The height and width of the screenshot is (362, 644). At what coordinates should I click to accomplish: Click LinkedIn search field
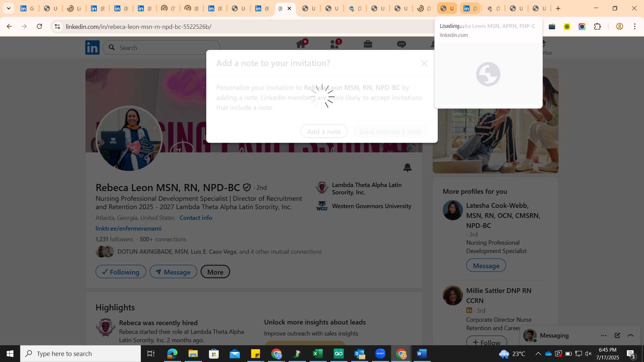[x=161, y=48]
